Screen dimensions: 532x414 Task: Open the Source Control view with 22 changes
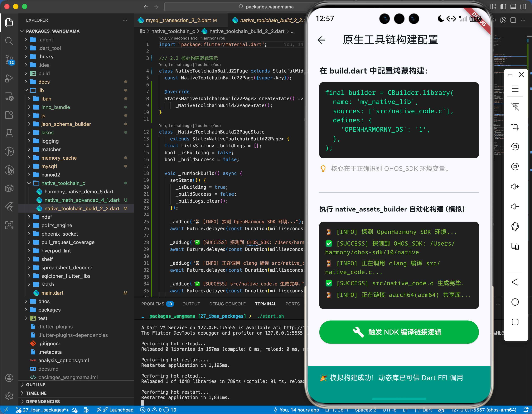[9, 60]
